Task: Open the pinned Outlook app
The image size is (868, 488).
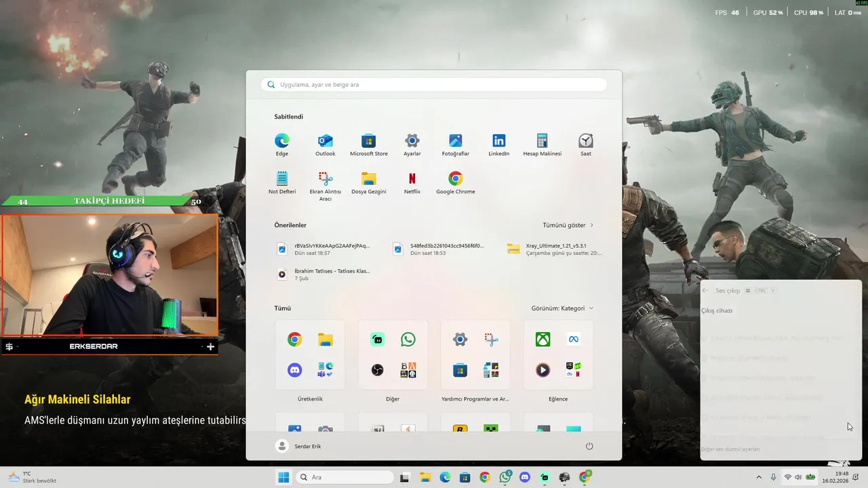Action: (325, 145)
